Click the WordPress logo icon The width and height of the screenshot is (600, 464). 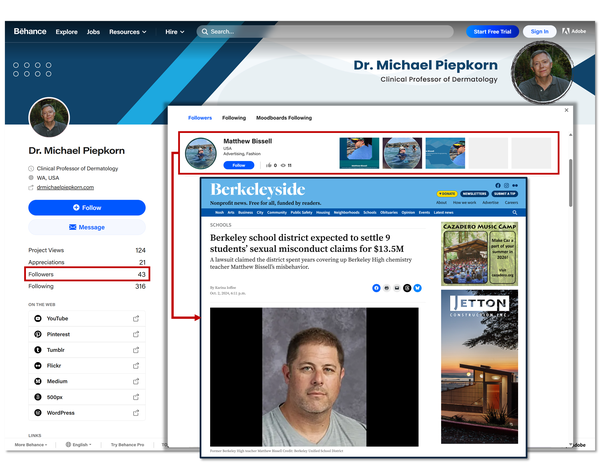tap(38, 412)
